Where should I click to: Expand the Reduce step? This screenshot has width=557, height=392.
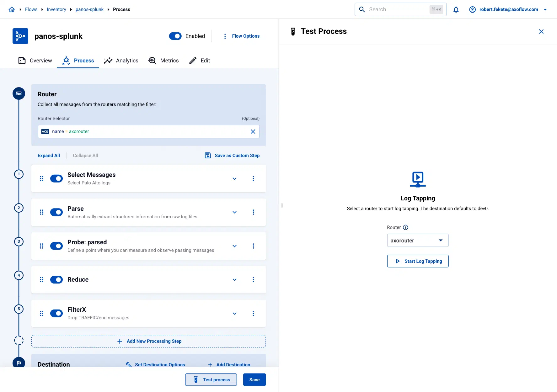point(234,280)
